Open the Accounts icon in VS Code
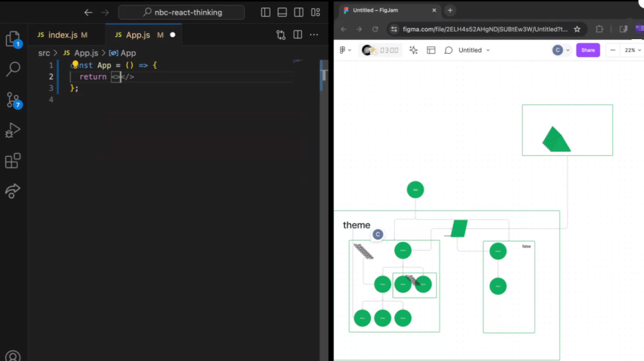The width and height of the screenshot is (644, 361). pyautogui.click(x=13, y=356)
